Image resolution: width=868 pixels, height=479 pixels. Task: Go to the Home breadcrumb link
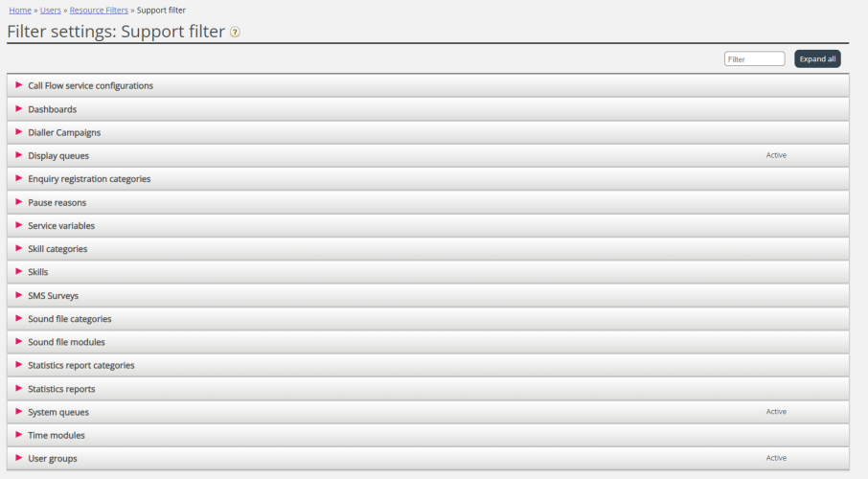[x=20, y=10]
